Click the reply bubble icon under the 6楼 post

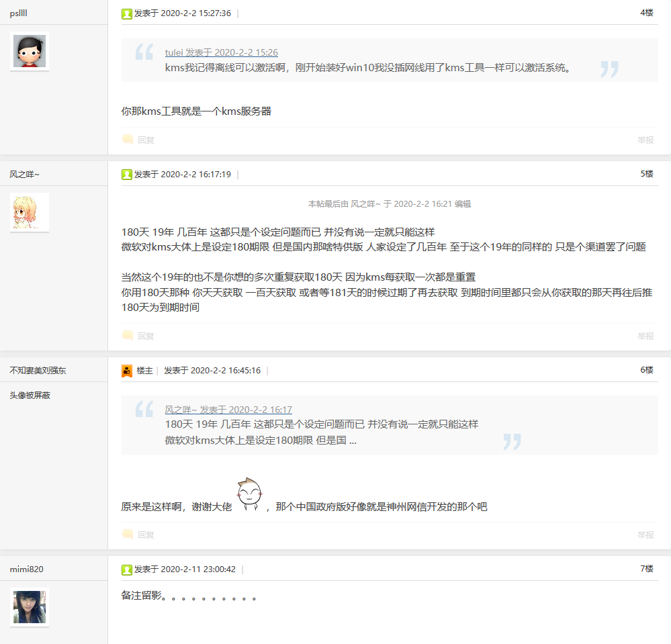tap(128, 535)
